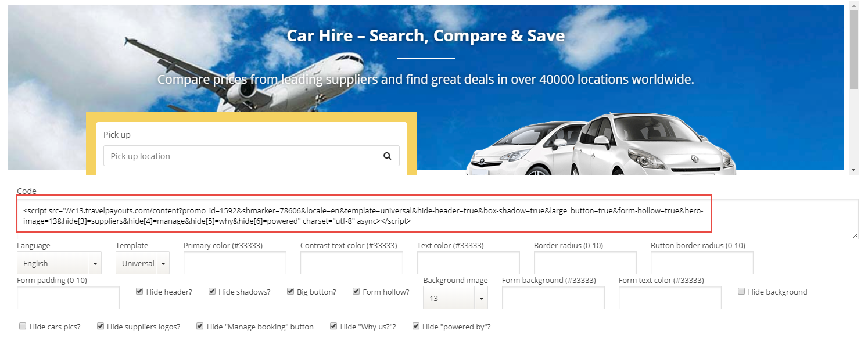Open the Template dropdown showing Universal
This screenshot has width=868, height=344.
(142, 263)
